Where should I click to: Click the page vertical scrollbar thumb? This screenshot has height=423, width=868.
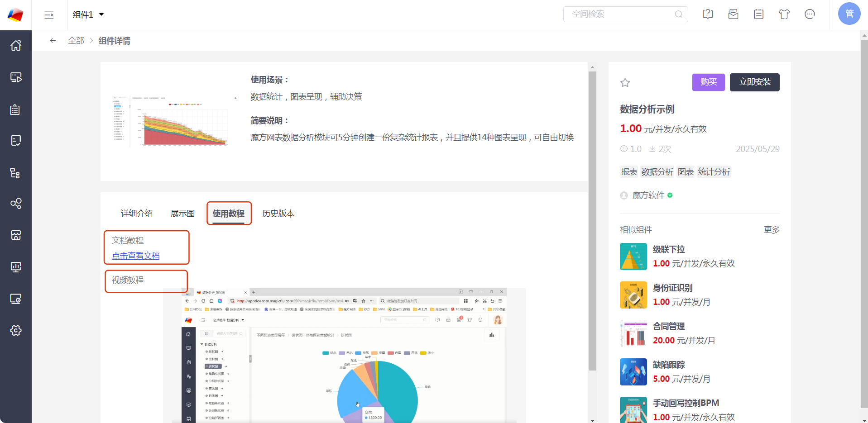[864, 224]
